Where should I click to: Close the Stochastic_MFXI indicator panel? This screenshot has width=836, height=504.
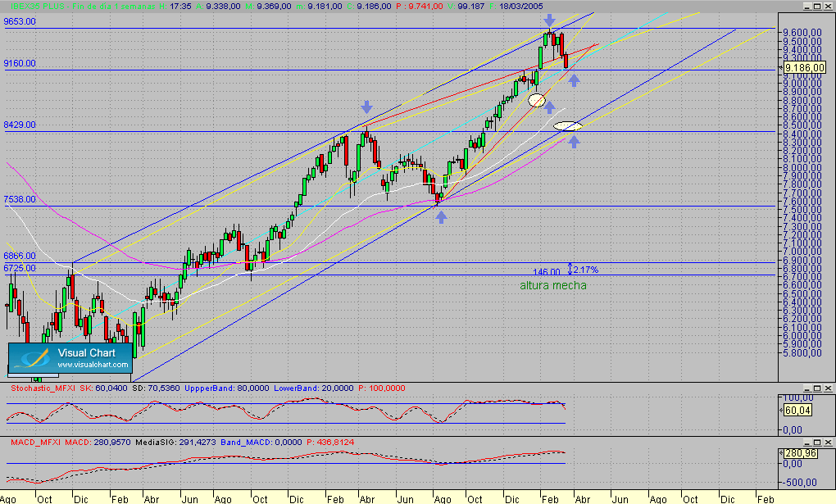(828, 388)
